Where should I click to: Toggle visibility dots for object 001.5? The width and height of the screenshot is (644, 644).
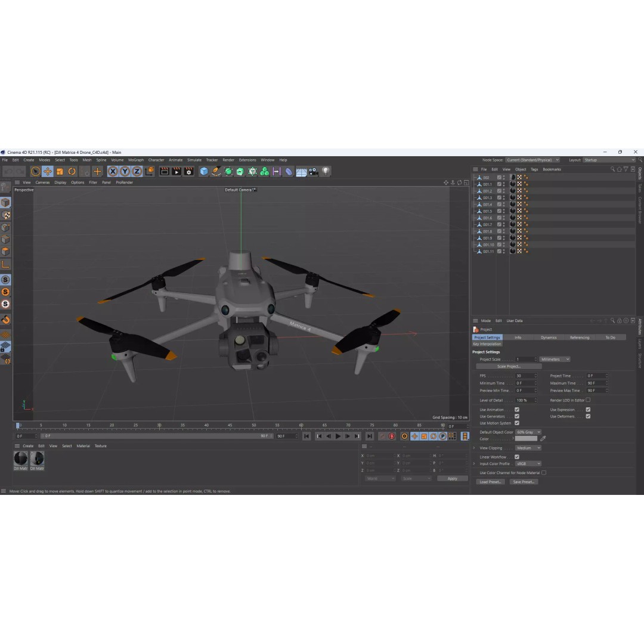(x=504, y=211)
